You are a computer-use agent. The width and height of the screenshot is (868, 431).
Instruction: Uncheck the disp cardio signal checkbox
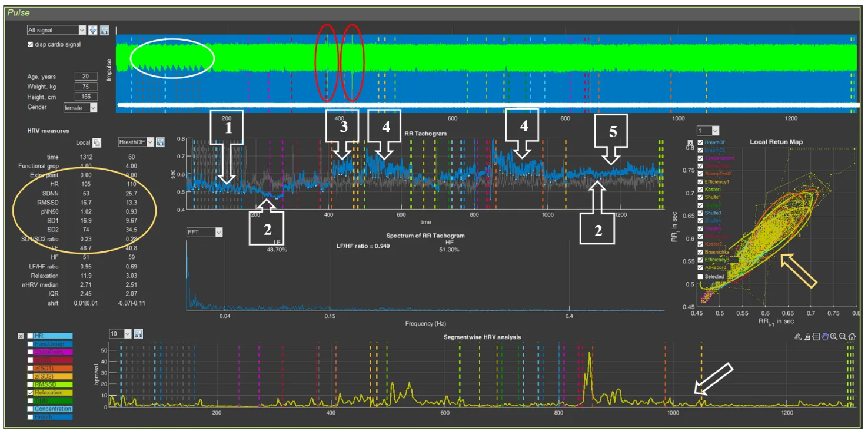[x=31, y=45]
